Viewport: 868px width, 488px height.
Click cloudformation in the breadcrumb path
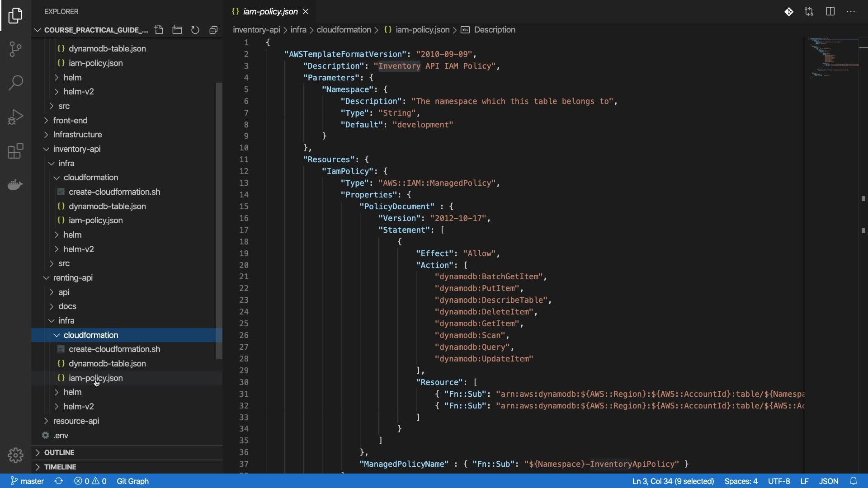coord(344,30)
